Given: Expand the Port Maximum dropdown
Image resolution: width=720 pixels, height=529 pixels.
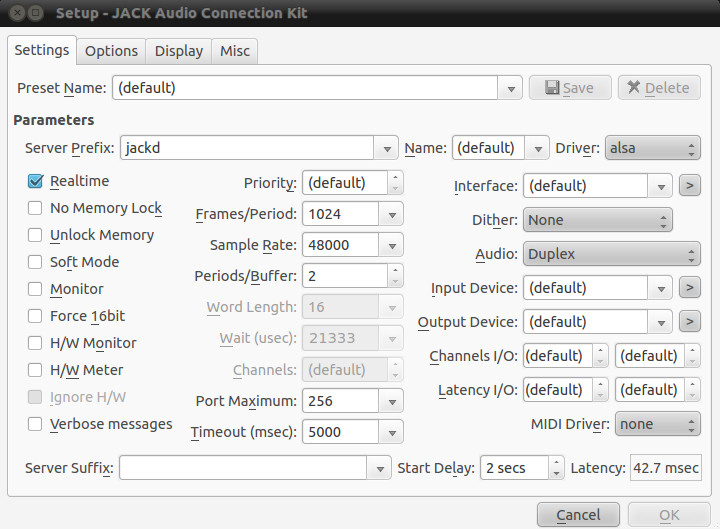Looking at the screenshot, I should tap(392, 401).
